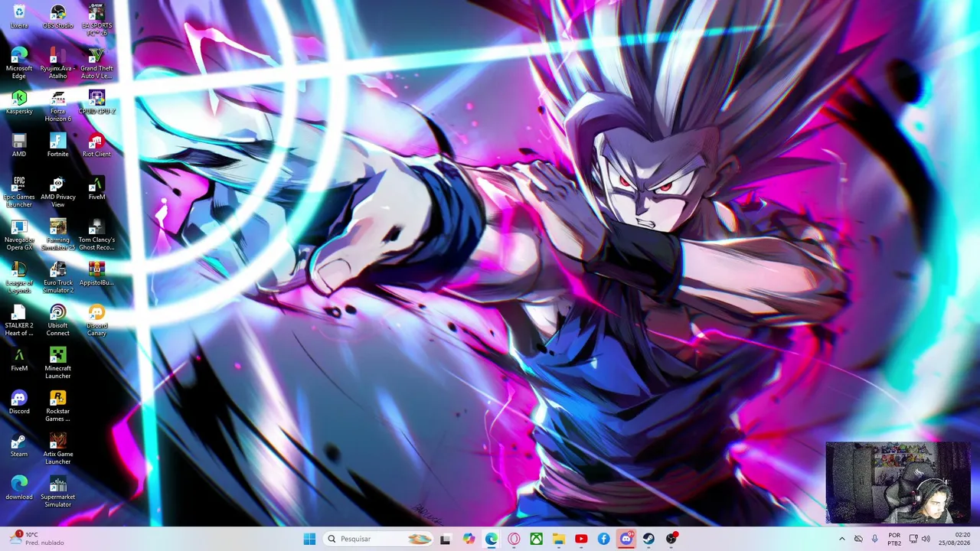This screenshot has width=980, height=551.
Task: Open network settings from the tray
Action: (x=913, y=539)
